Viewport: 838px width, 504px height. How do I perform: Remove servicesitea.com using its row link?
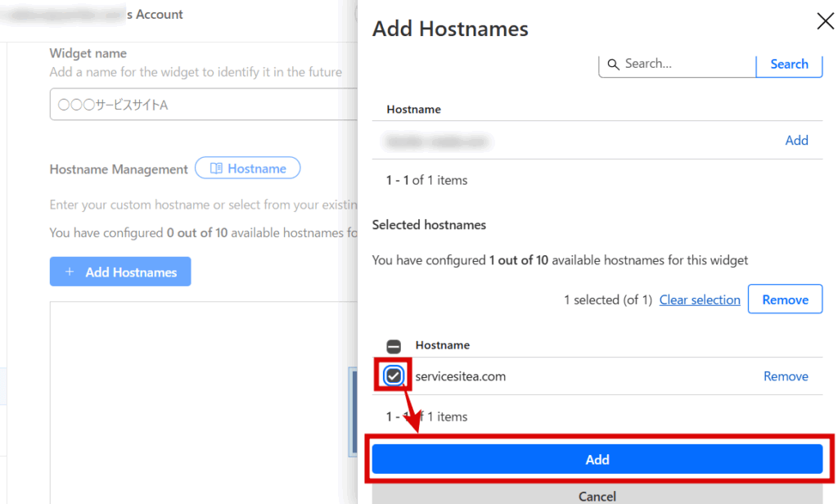pos(786,376)
